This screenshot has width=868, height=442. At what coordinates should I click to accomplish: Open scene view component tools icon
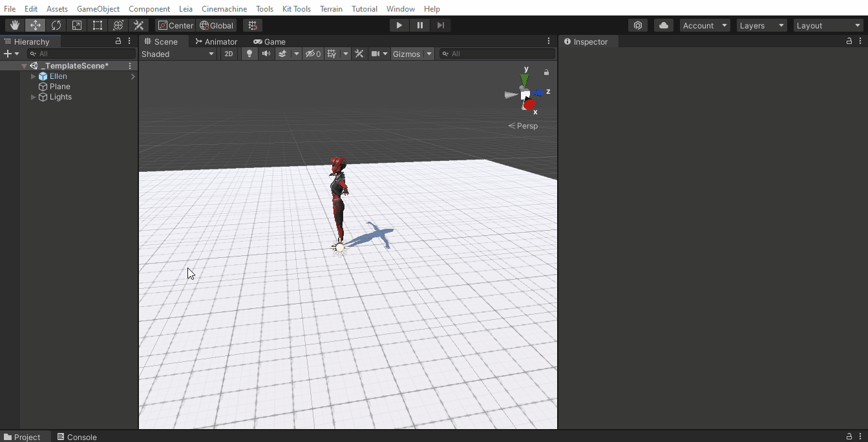[360, 54]
